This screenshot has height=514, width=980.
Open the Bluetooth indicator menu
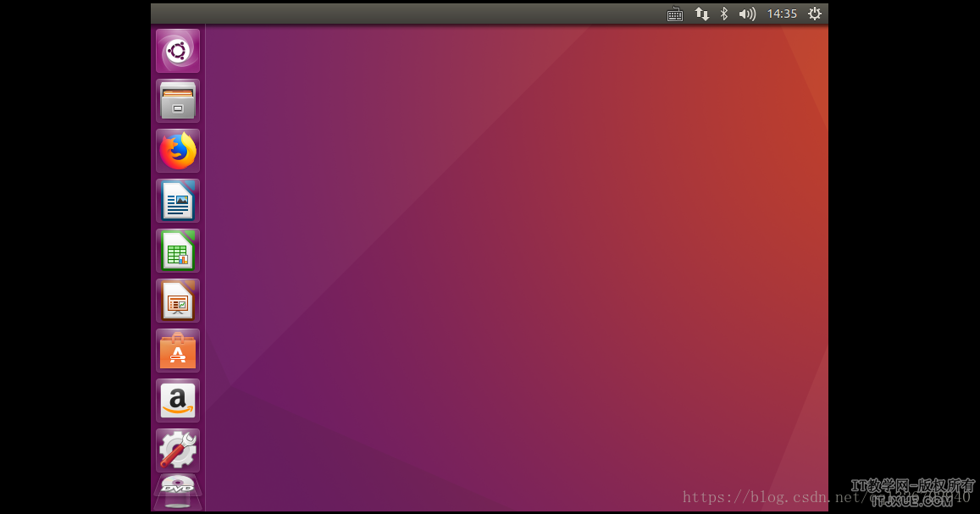tap(723, 14)
